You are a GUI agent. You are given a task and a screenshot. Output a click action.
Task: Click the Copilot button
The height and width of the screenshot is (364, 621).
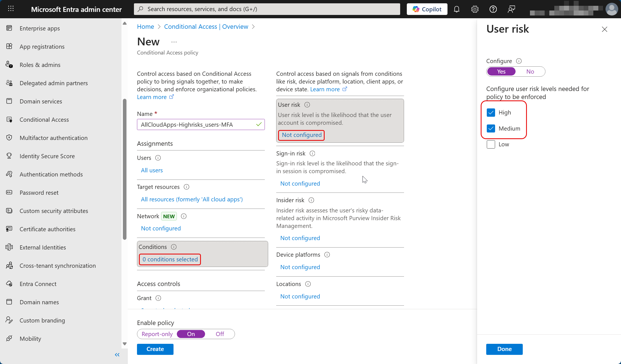(x=427, y=9)
